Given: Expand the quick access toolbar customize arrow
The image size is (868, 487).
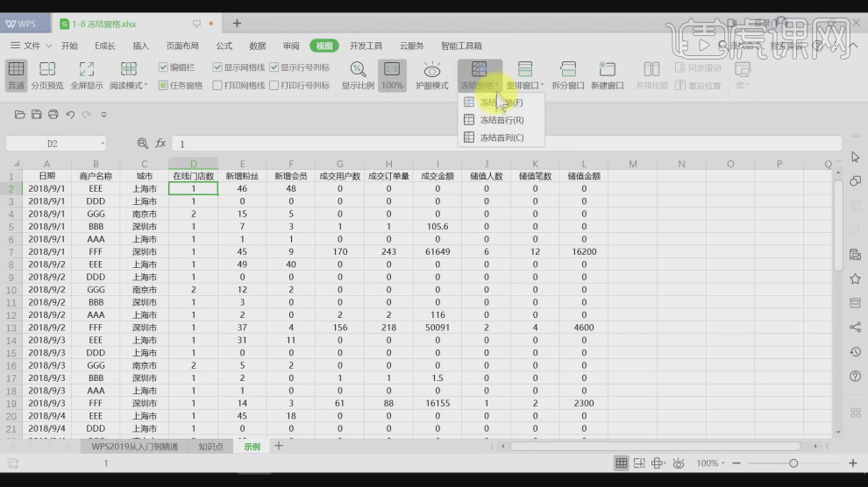Looking at the screenshot, I should (x=103, y=115).
